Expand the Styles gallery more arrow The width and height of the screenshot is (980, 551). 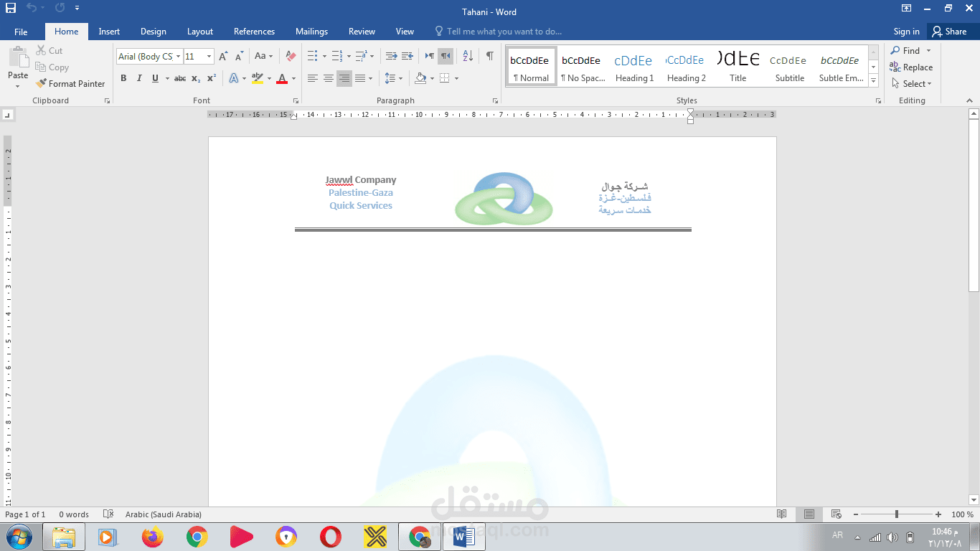point(873,81)
